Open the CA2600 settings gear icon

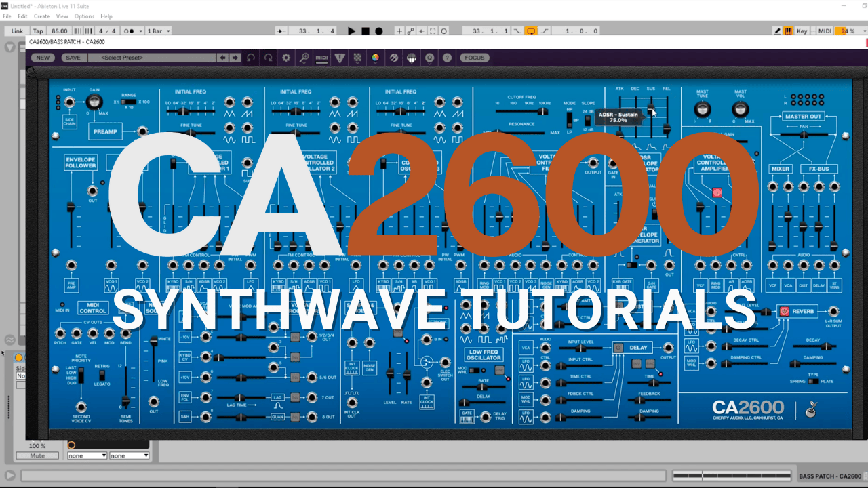pyautogui.click(x=286, y=58)
